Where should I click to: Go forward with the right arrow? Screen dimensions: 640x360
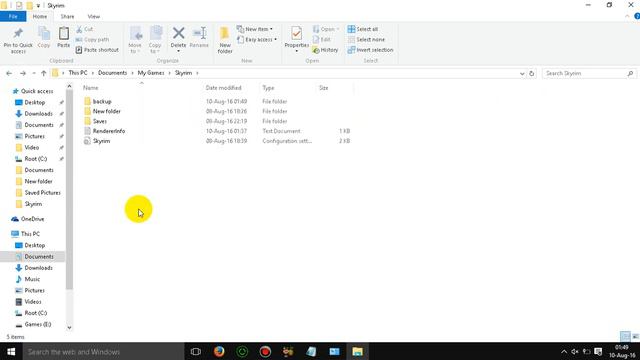point(23,73)
